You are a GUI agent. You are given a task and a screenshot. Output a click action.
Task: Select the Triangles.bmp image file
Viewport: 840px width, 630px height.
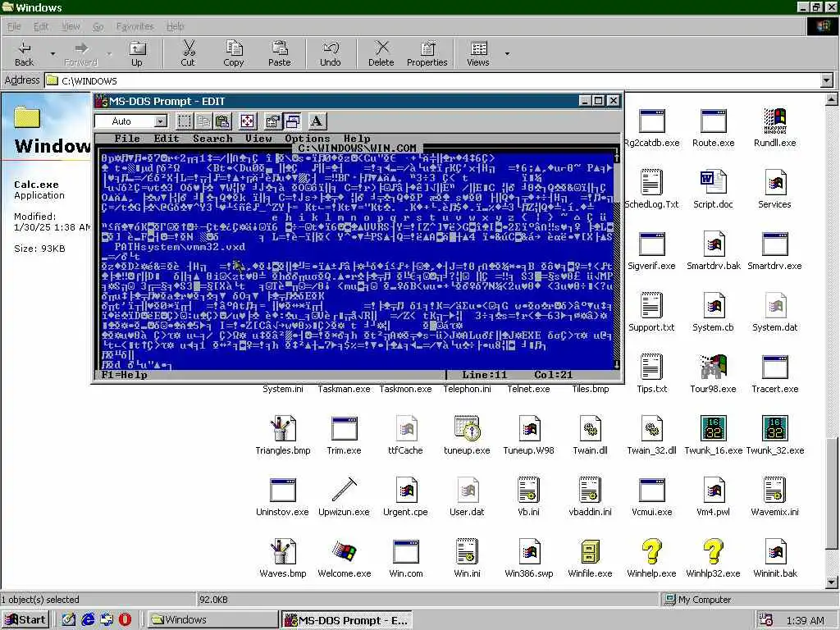(283, 436)
